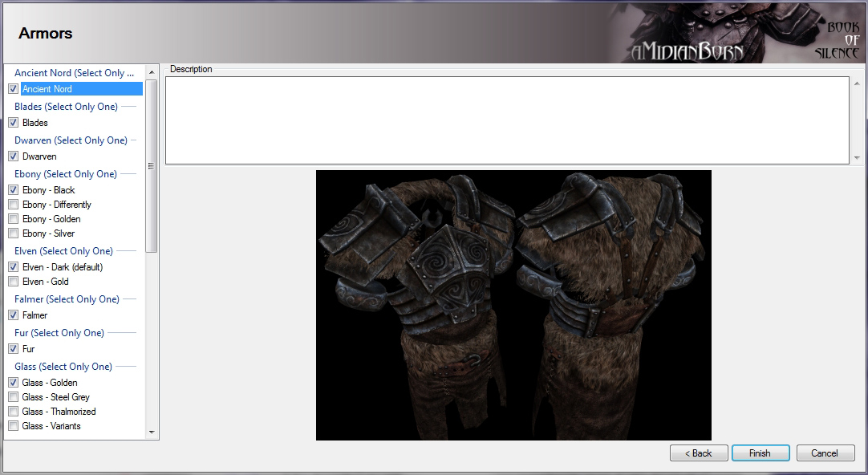
Task: Uncheck Ebony - Black option
Action: pos(14,190)
